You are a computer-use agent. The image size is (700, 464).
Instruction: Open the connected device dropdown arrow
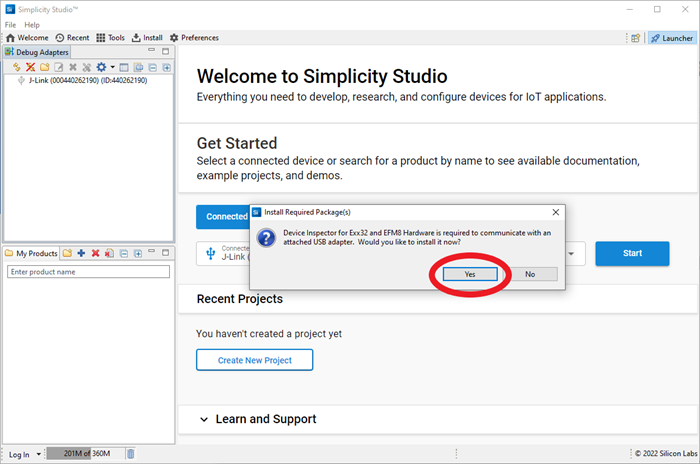point(571,254)
